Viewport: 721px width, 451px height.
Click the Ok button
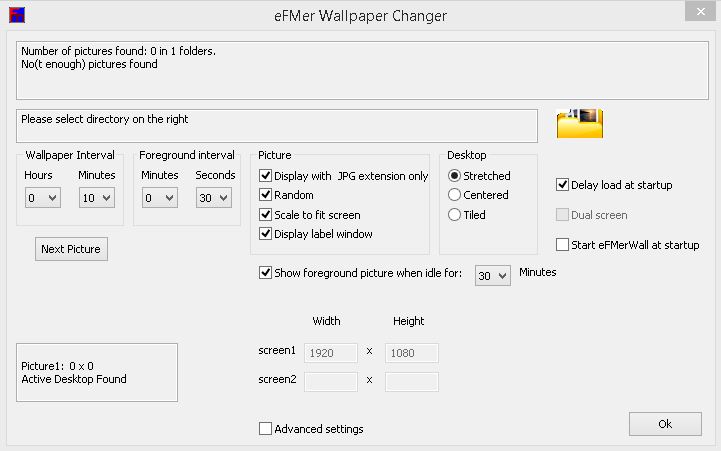click(x=665, y=424)
